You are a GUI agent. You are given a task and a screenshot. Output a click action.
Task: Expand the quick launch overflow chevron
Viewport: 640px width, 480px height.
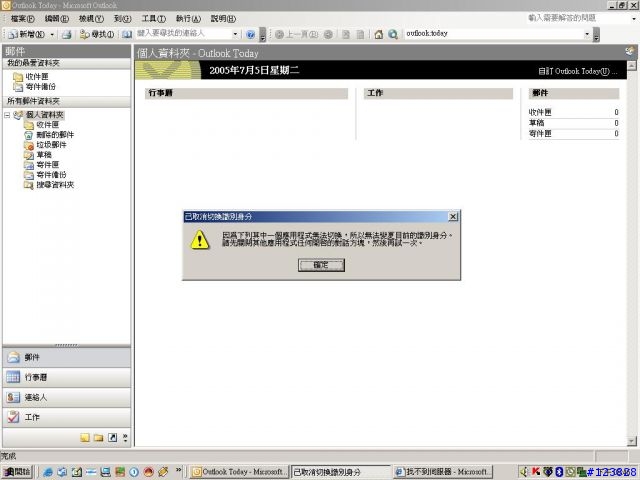(x=178, y=471)
